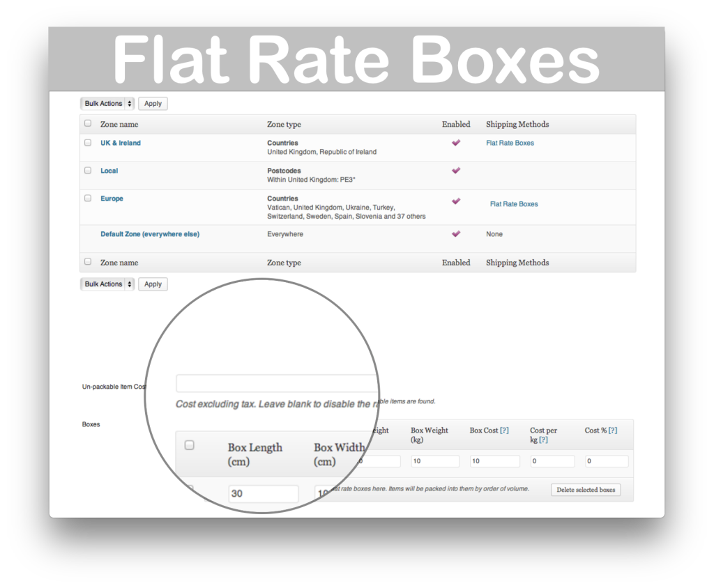Click the Box Length field showing 30
Viewport: 714px width, 588px height.
click(x=263, y=493)
